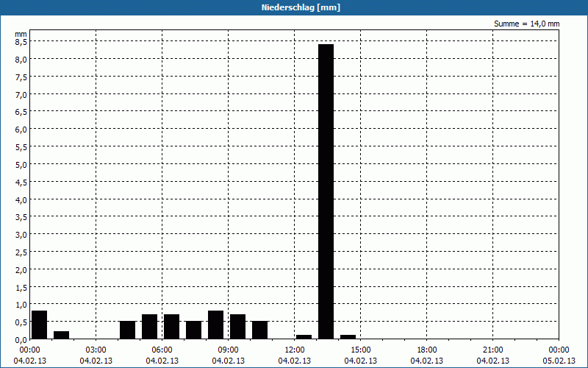
Task: Pick the 6,5 y-axis tick label
Action: [x=21, y=112]
